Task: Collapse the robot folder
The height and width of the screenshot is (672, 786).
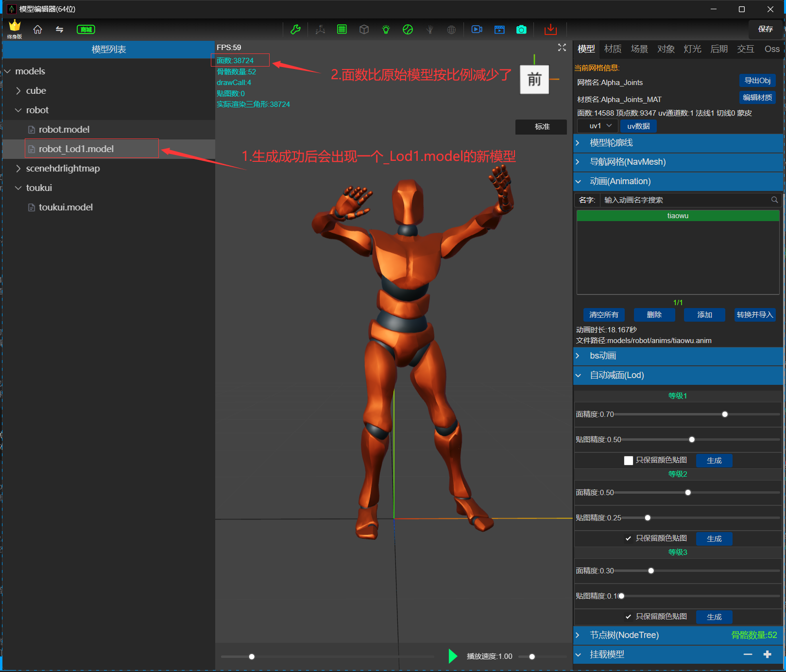Action: (18, 110)
